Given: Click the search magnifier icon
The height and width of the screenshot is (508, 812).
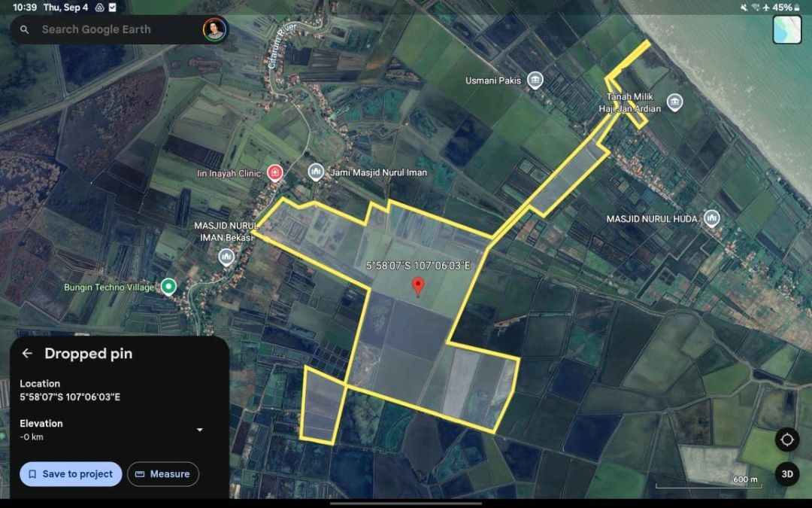Looking at the screenshot, I should (x=25, y=29).
